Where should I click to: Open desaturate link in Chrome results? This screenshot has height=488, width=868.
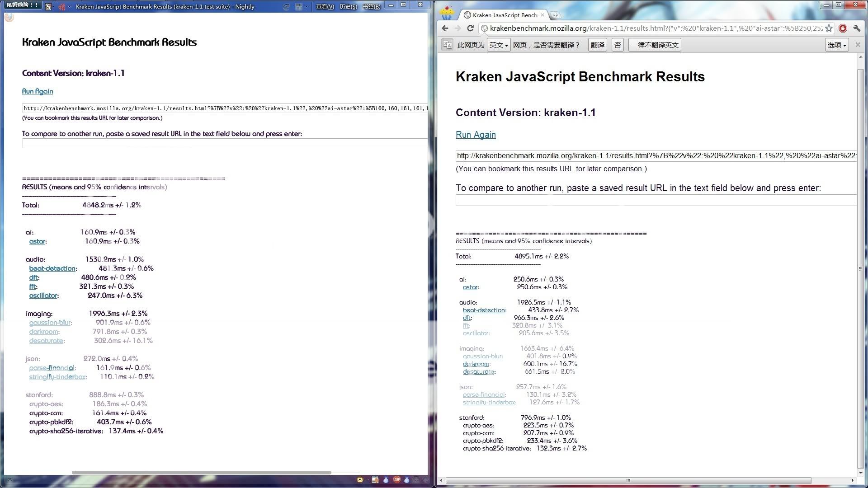coord(478,371)
